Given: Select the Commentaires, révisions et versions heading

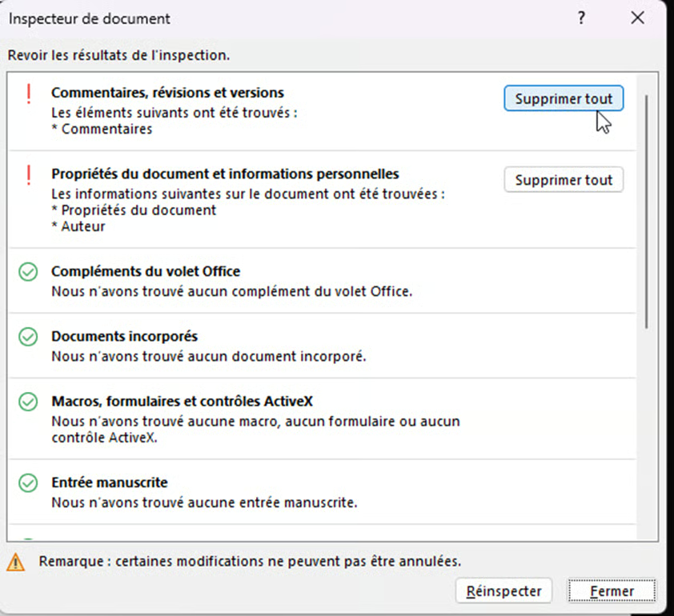Looking at the screenshot, I should (x=167, y=93).
